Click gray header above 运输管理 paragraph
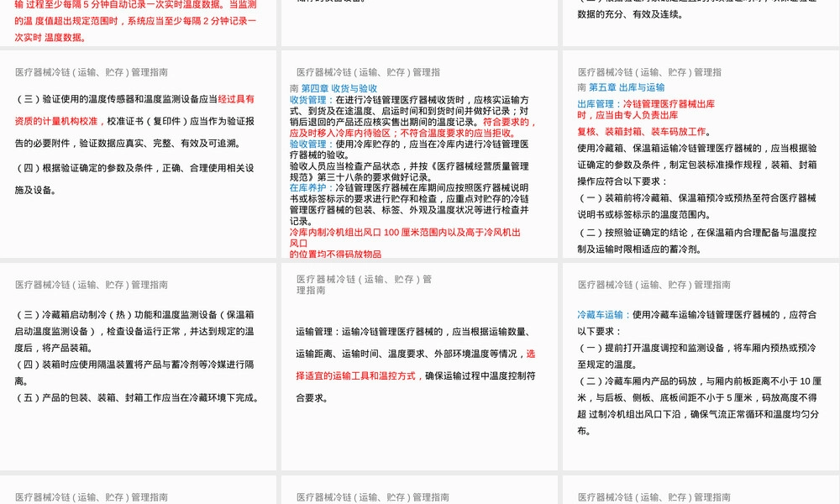Screen dimensions: 840x504 pos(365,285)
